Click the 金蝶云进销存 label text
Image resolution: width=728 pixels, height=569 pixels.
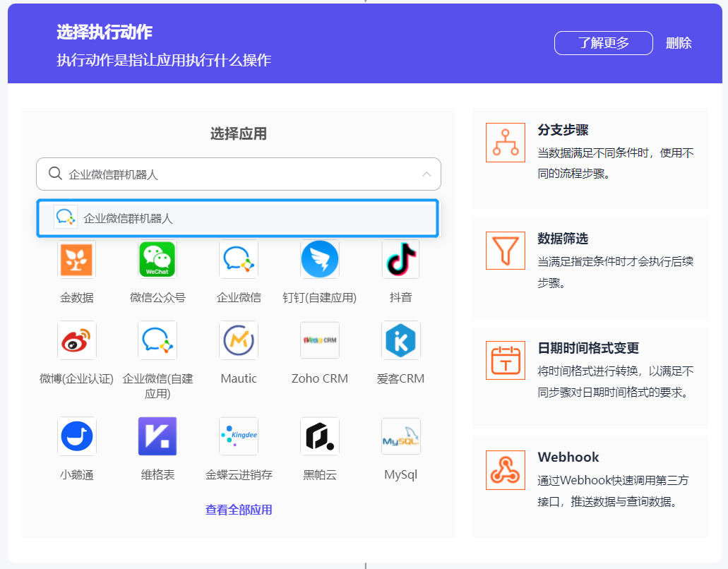[x=239, y=475]
